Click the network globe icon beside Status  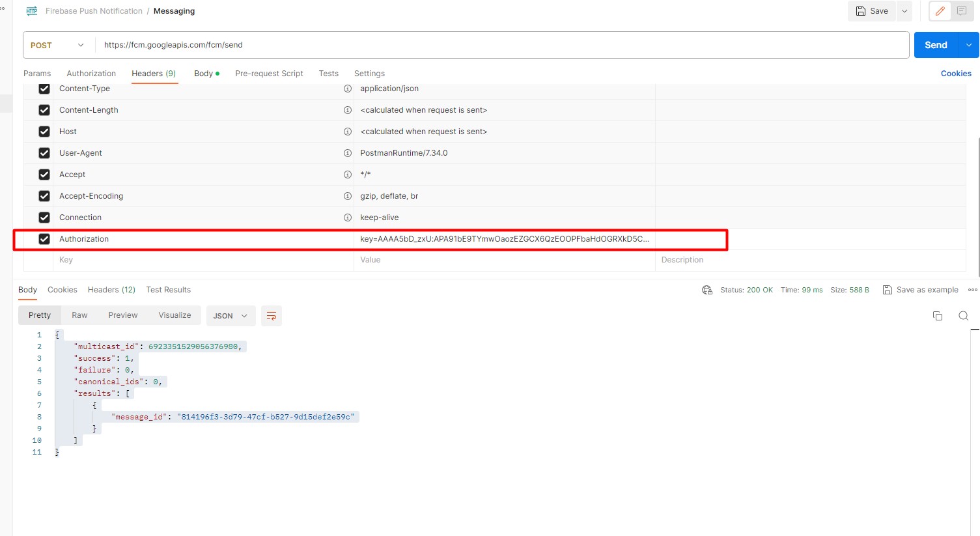coord(707,290)
